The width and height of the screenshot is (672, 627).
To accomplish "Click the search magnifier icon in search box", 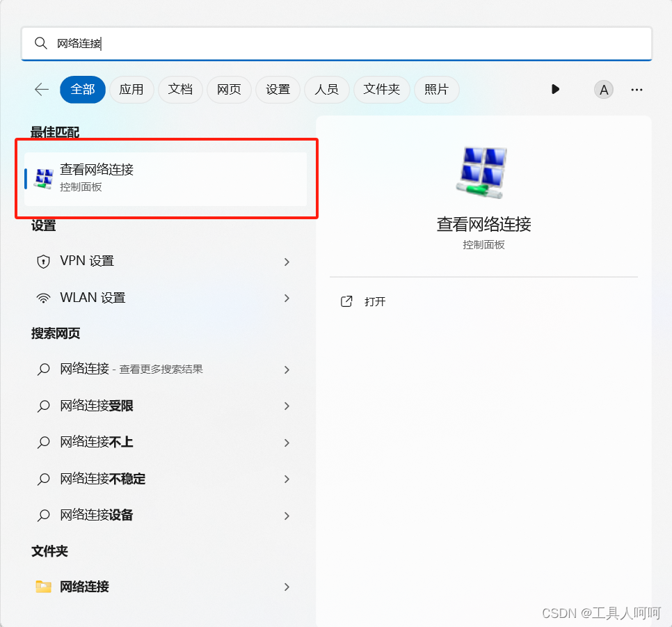I will (41, 43).
